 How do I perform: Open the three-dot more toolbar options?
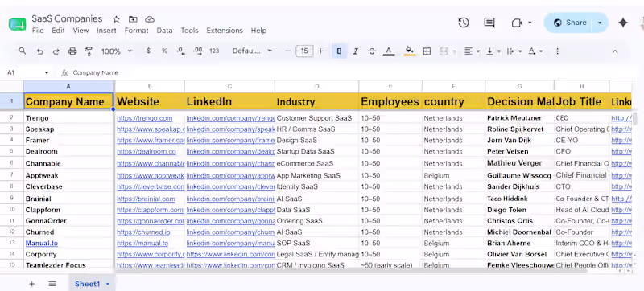pos(557,51)
